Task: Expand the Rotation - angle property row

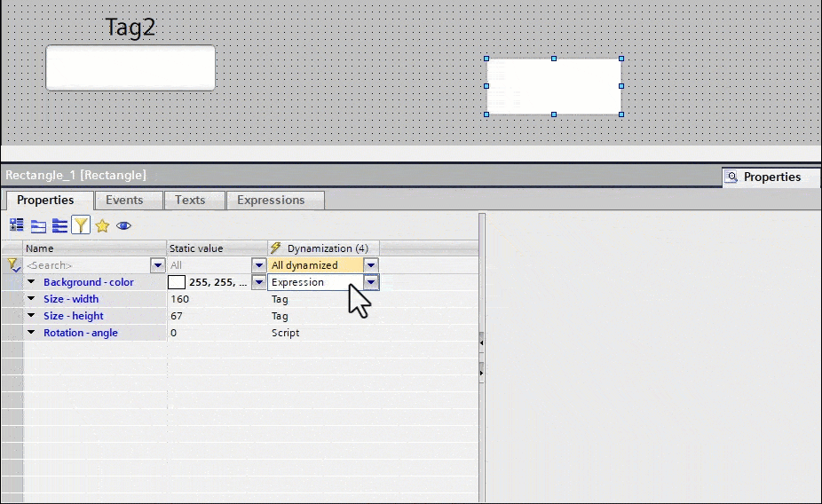Action: pyautogui.click(x=31, y=332)
